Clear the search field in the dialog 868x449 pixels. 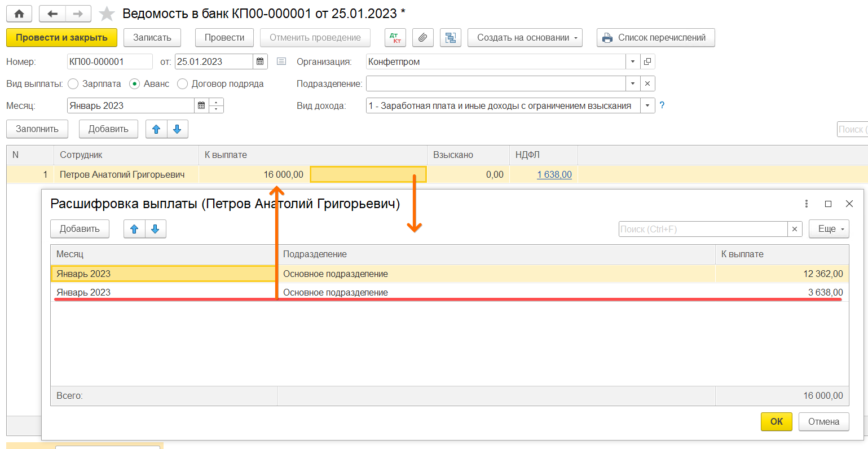click(x=794, y=229)
